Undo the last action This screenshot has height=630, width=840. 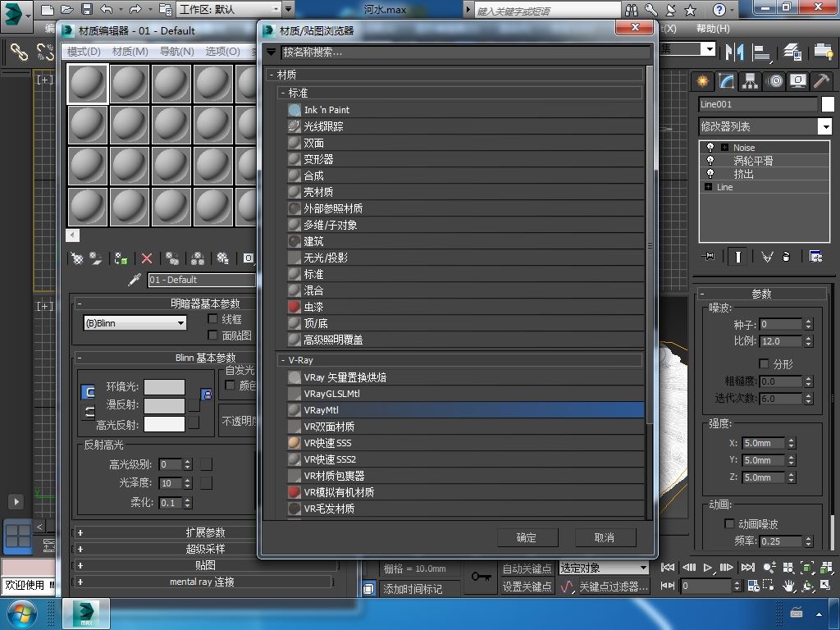click(107, 9)
